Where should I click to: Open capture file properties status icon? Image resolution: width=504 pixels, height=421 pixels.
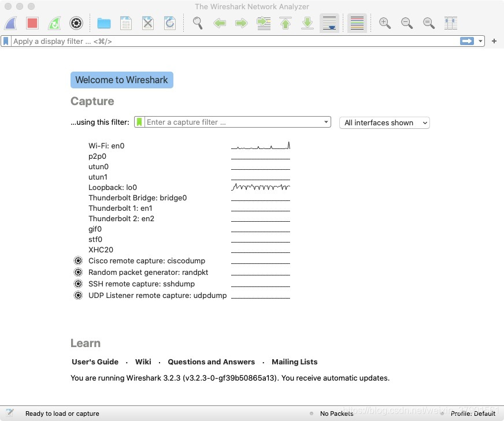(9, 413)
